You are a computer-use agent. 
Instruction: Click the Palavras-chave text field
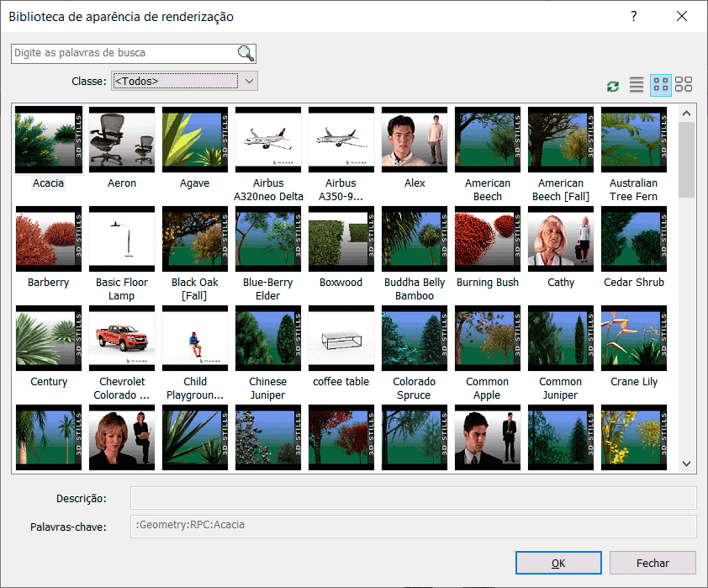(x=413, y=526)
